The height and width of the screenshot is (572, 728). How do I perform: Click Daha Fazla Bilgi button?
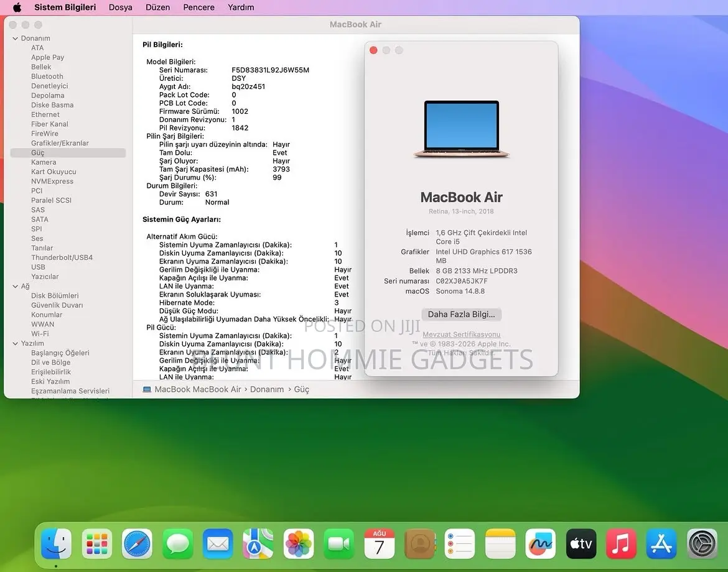tap(461, 314)
